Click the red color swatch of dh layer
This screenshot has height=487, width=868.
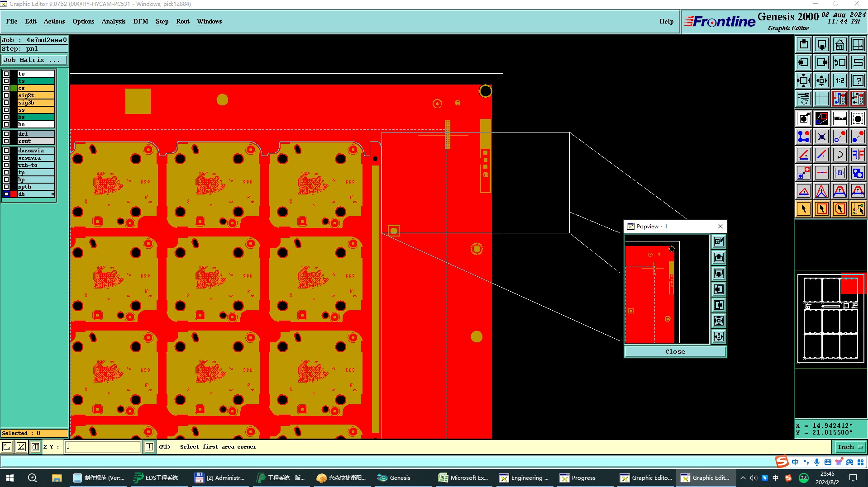[14, 194]
